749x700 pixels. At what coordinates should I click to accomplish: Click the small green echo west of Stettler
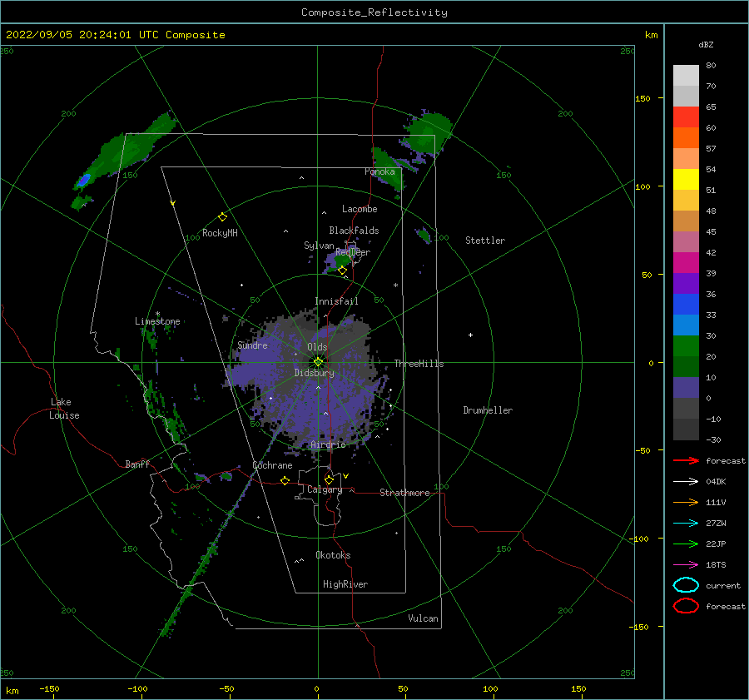tap(424, 236)
